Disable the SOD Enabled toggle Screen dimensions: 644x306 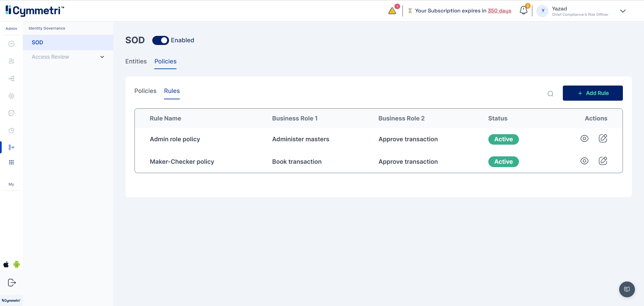point(161,40)
